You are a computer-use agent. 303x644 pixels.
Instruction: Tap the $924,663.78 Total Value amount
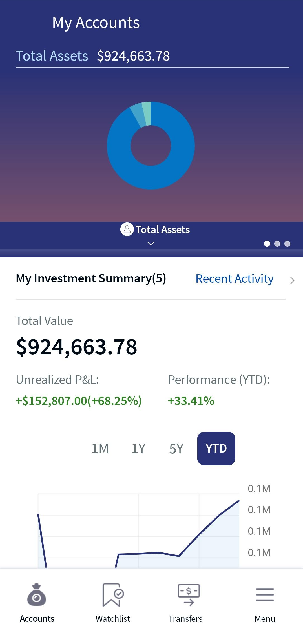click(x=77, y=347)
